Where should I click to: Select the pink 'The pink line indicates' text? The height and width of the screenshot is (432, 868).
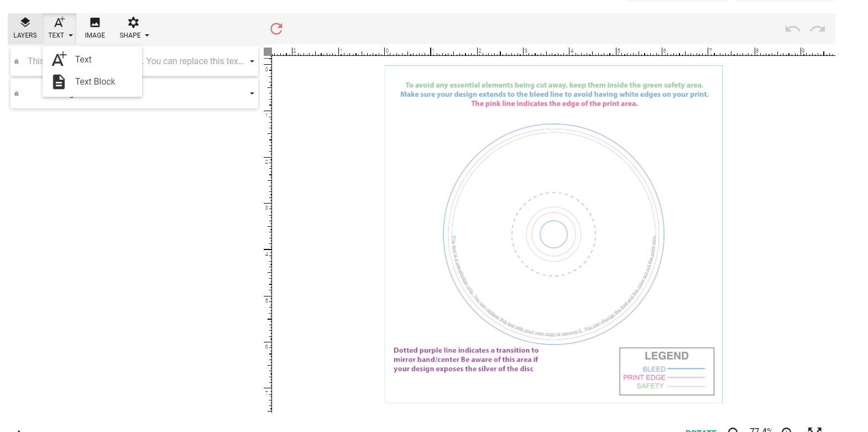555,103
